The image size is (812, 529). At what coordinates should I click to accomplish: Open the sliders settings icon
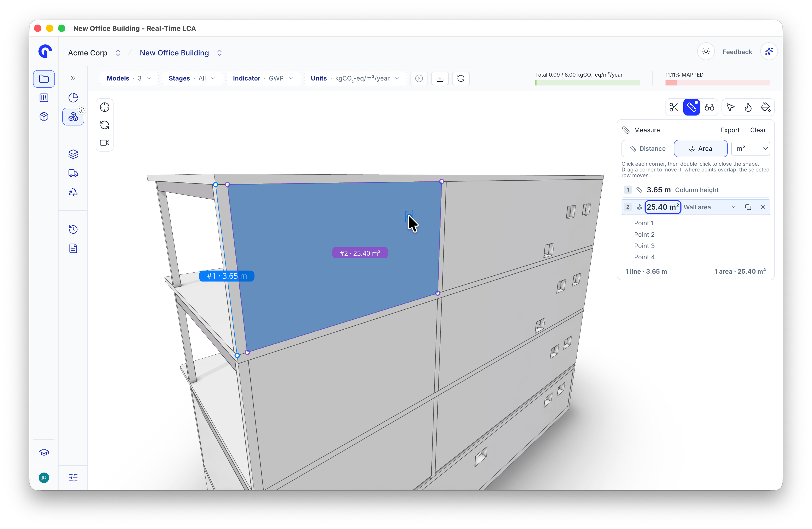click(x=73, y=478)
